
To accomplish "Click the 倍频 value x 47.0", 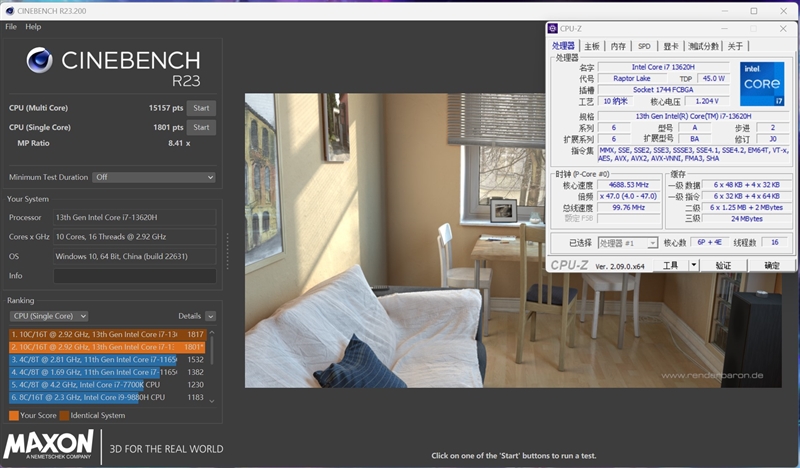I will [629, 196].
